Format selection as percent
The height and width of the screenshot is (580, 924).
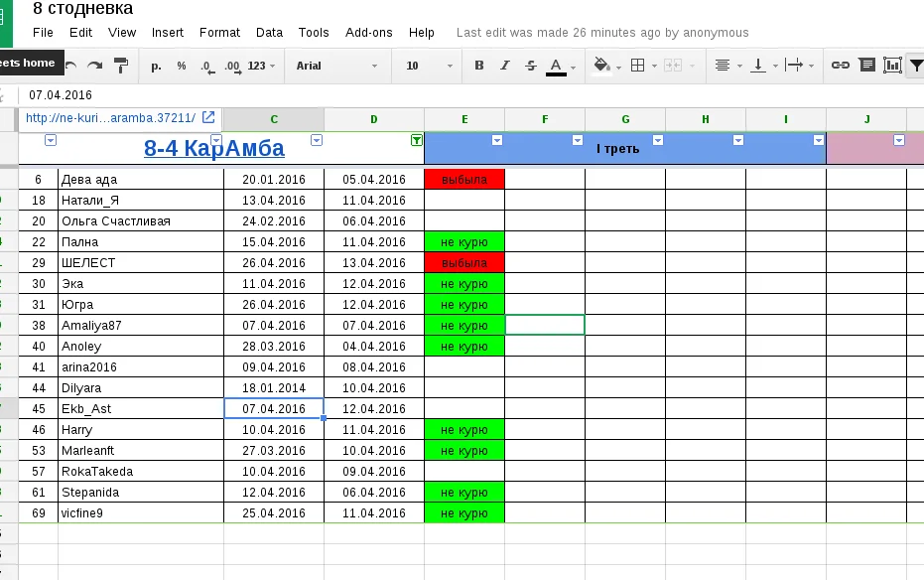tap(180, 65)
